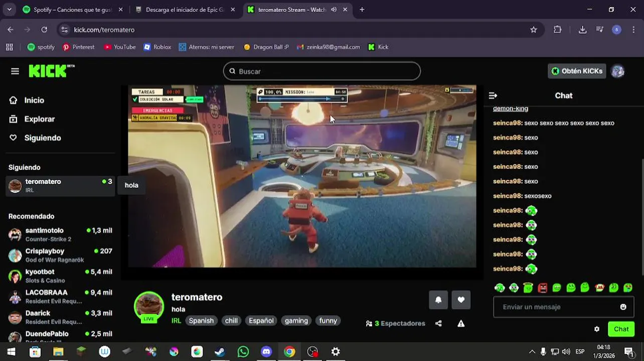Open the Aternos: mi server bookmark
The width and height of the screenshot is (644, 361).
[206, 47]
